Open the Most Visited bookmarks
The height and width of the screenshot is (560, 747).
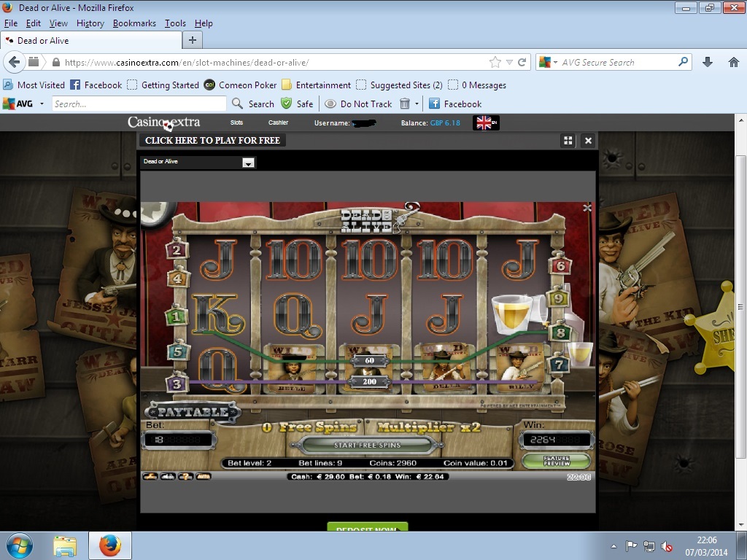click(34, 85)
